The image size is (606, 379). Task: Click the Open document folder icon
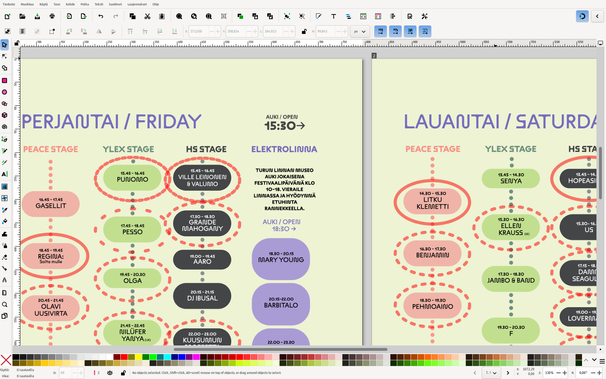pos(22,16)
